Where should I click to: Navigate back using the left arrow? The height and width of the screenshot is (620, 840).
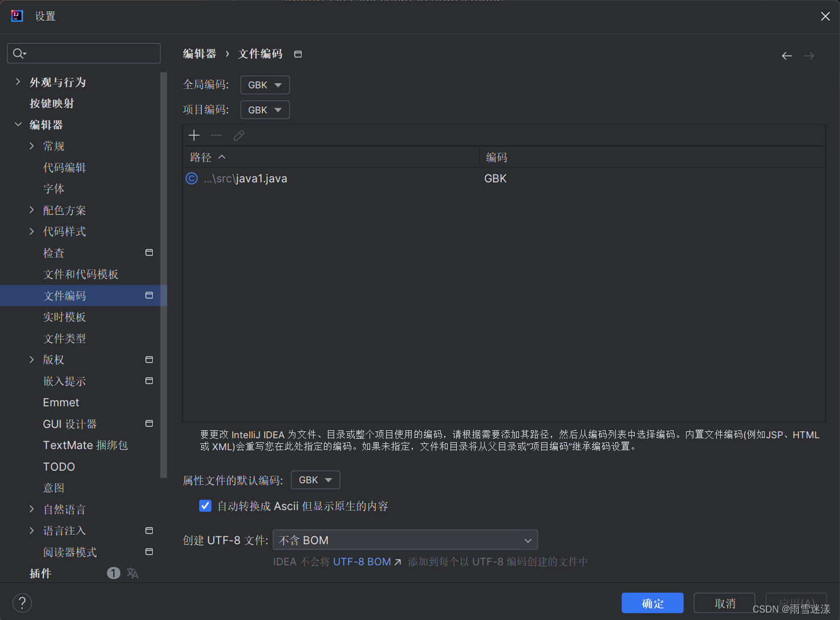pyautogui.click(x=787, y=55)
